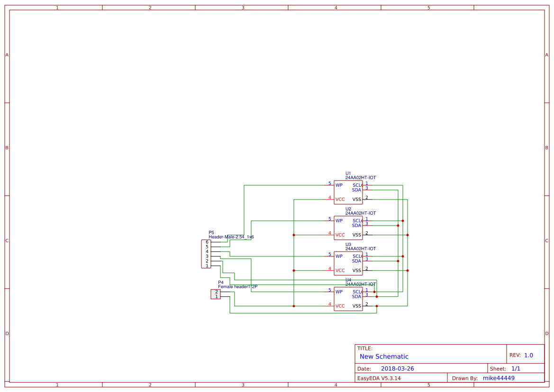This screenshot has height=392, width=554.
Task: Select the VSS pin label on U1
Action: click(357, 200)
